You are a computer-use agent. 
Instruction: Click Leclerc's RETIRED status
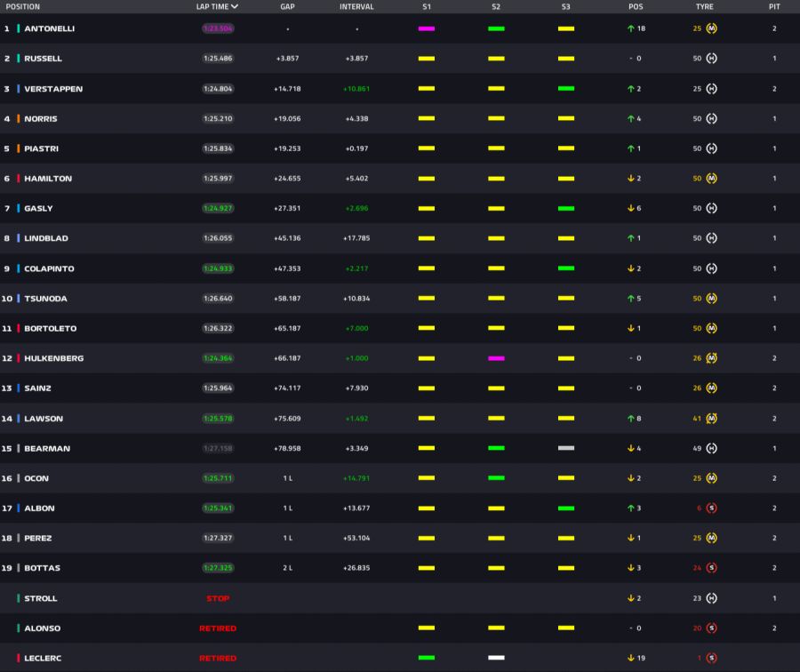[218, 658]
